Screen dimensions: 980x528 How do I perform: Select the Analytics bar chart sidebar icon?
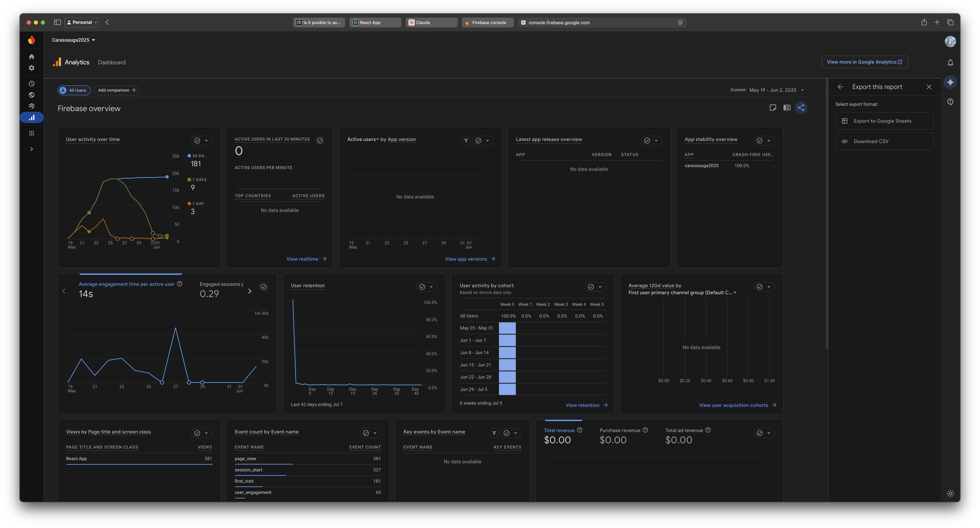[x=32, y=118]
